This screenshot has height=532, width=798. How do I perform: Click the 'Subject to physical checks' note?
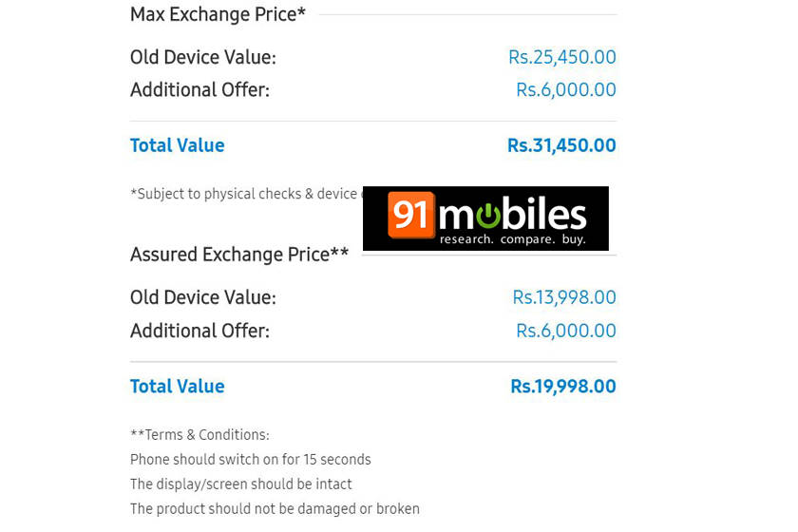pos(243,194)
